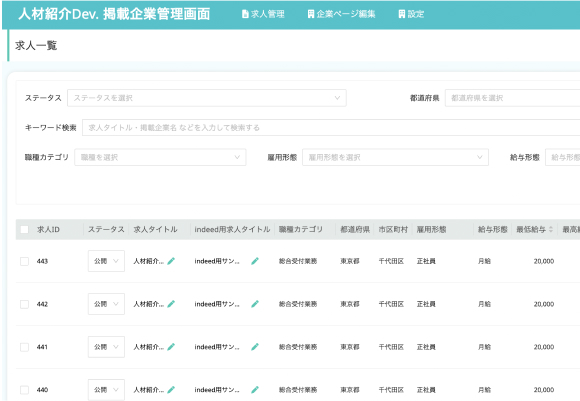This screenshot has height=401, width=580.
Task: Click the document icon beside 求人管理
Action: coord(245,14)
